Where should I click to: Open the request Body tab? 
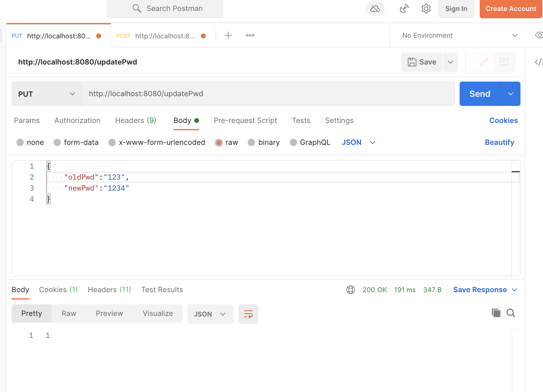pos(186,121)
